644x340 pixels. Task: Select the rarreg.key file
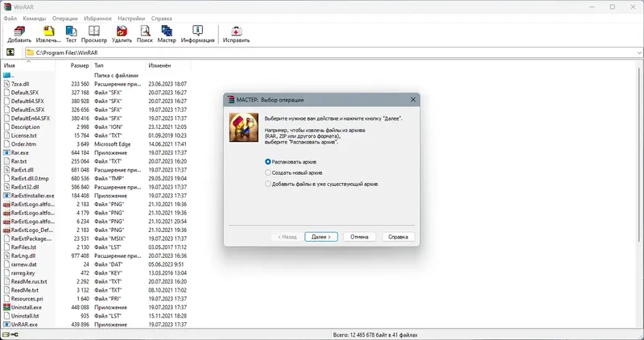point(23,273)
